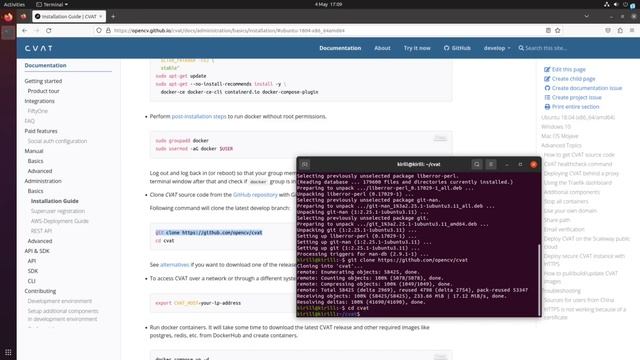Viewport: 640px width, 360px height.
Task: Open Getting started in sidebar
Action: [43, 81]
